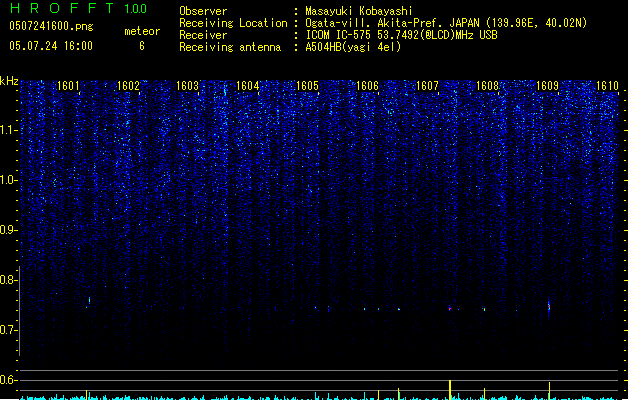Click the 0.9 kHz axis label
The height and width of the screenshot is (400, 629).
pyautogui.click(x=8, y=230)
